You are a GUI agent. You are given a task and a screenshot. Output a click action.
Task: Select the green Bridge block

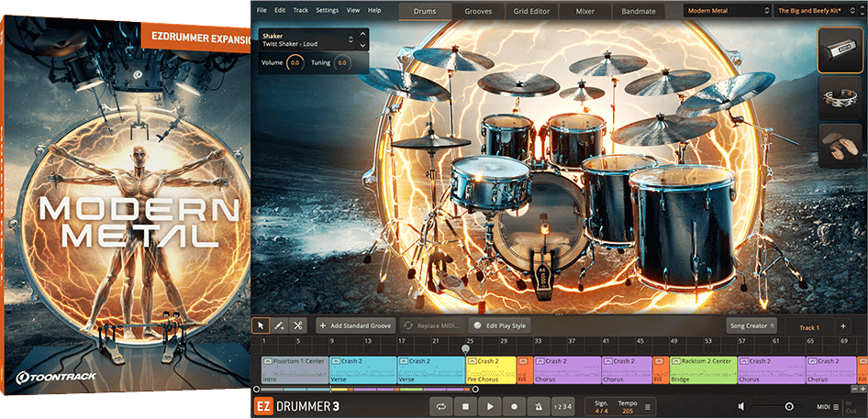(703, 370)
